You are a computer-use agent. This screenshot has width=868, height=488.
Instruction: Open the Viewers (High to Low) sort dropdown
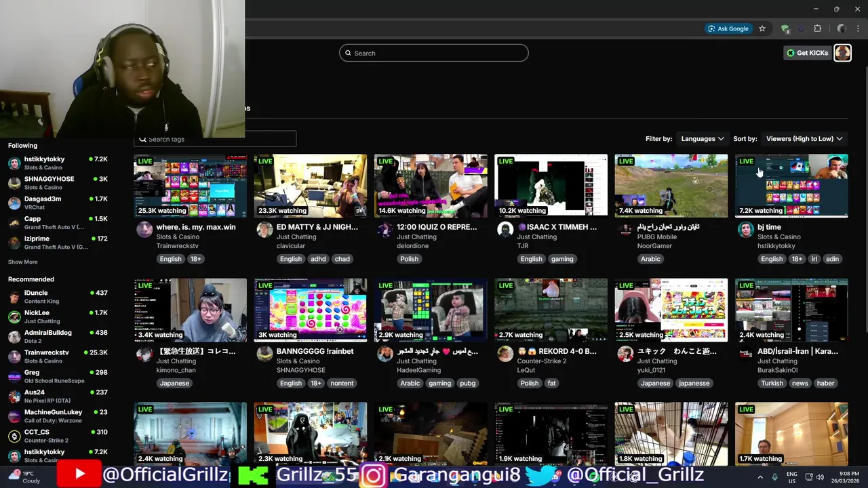click(x=804, y=138)
